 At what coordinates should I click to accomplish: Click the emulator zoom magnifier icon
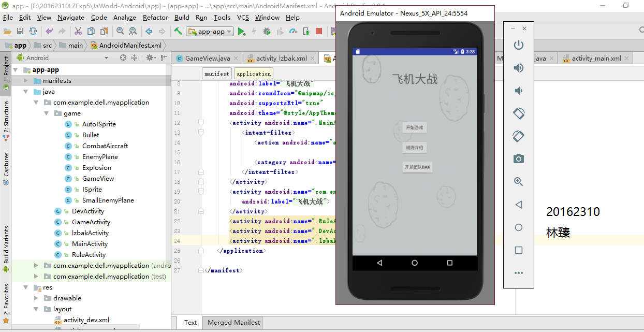pos(518,182)
